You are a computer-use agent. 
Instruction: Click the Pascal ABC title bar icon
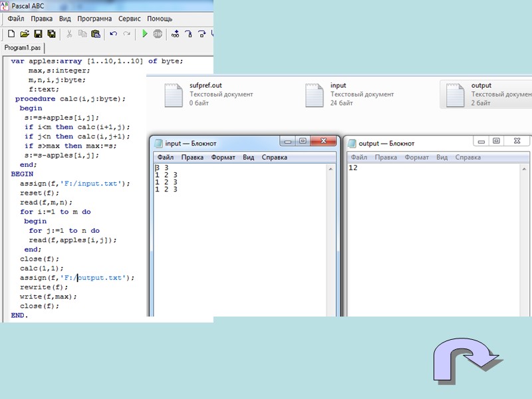click(x=5, y=6)
